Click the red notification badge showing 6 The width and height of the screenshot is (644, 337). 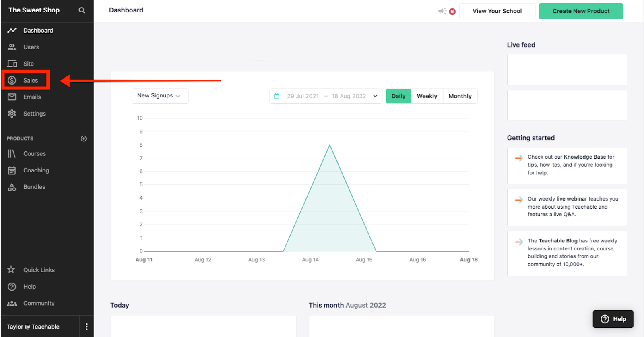point(452,12)
